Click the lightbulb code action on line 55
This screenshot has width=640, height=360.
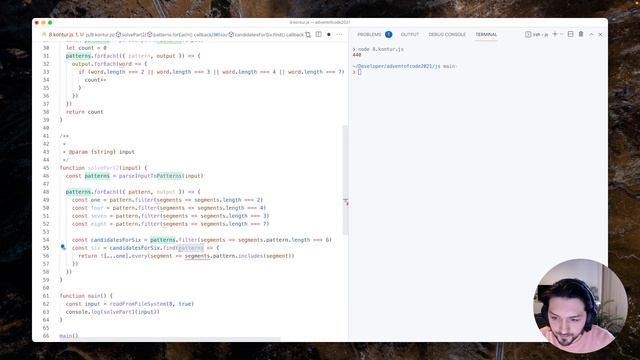click(63, 247)
